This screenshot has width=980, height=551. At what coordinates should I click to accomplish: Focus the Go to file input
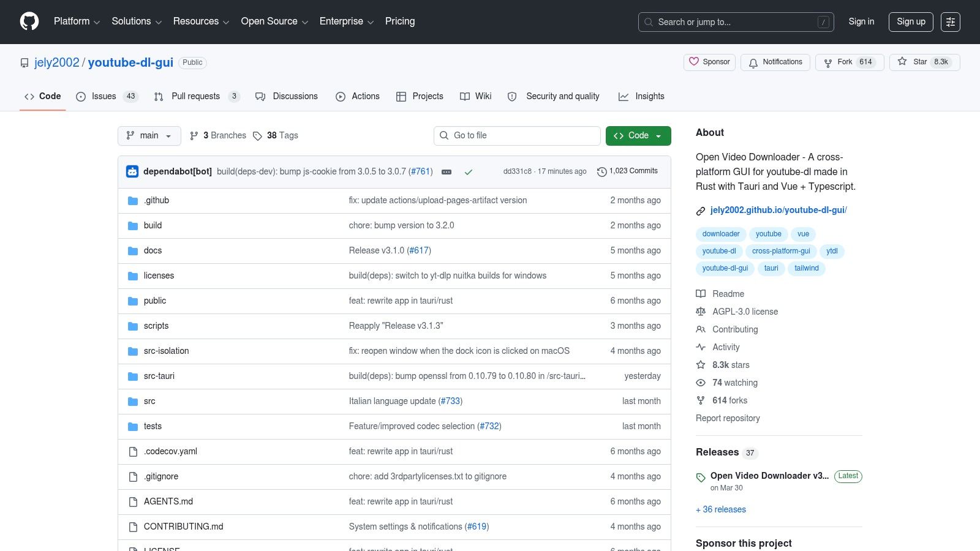click(517, 136)
